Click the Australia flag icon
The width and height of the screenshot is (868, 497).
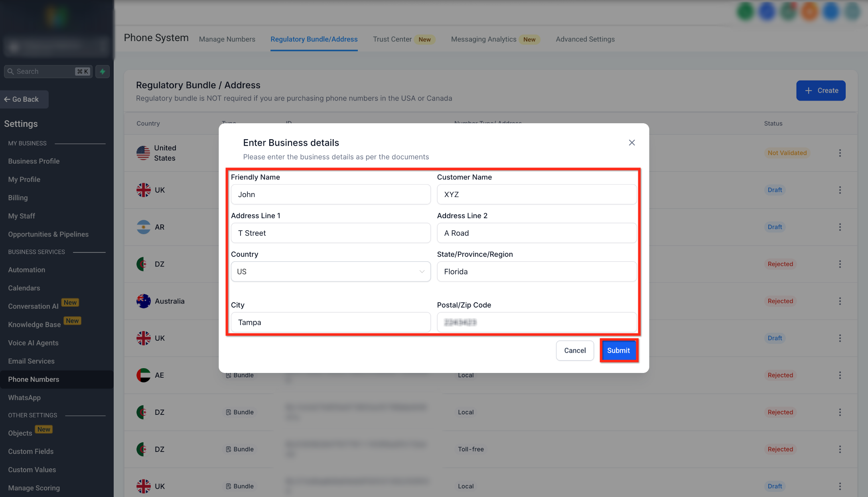pyautogui.click(x=143, y=301)
